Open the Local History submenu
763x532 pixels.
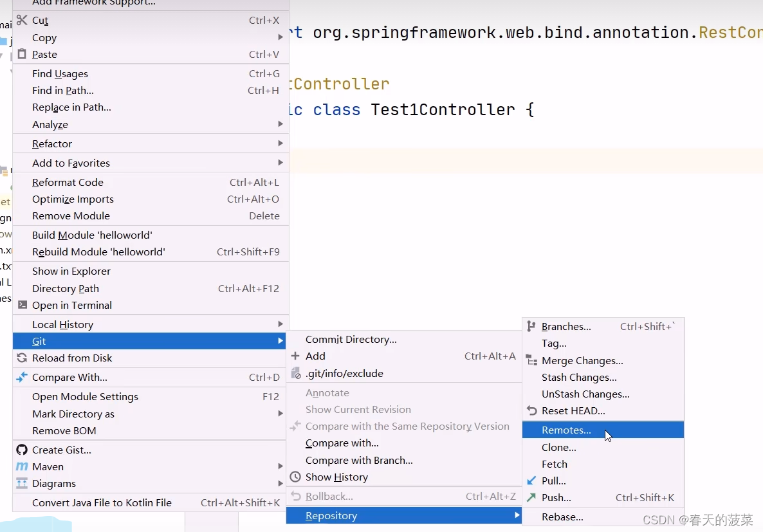coord(61,324)
